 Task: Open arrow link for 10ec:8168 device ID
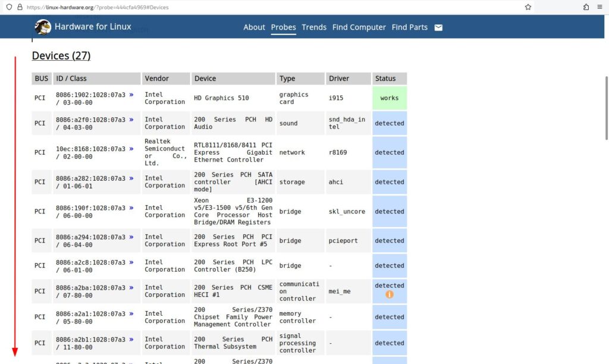pos(131,149)
